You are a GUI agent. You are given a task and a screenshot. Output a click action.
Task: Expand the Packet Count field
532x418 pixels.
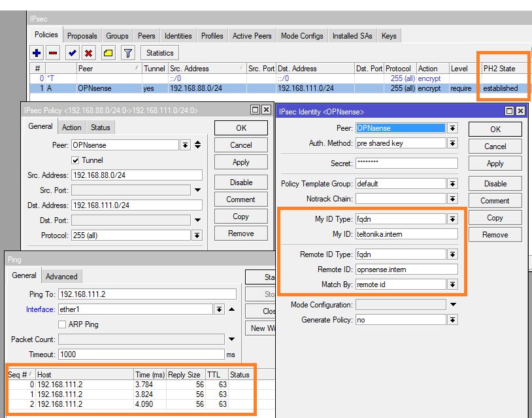coord(232,340)
